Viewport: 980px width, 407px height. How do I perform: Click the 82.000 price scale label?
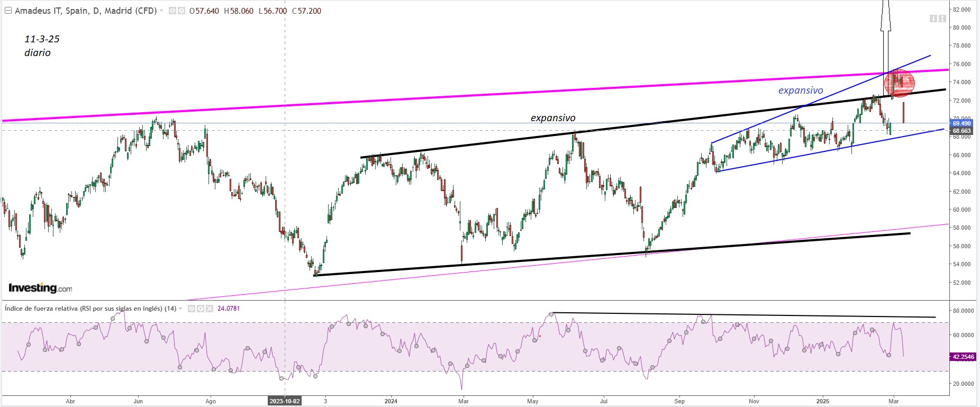click(961, 10)
